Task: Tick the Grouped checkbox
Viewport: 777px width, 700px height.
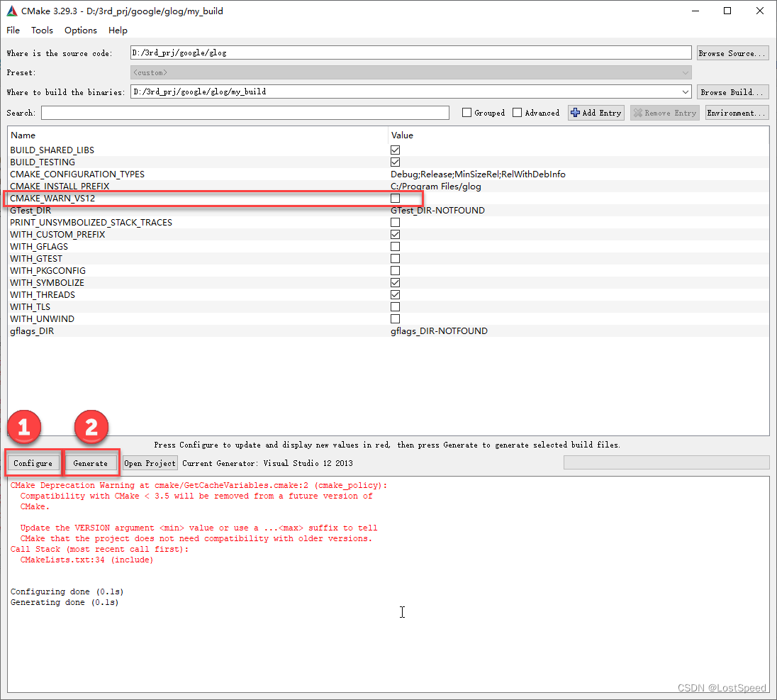Action: [466, 113]
